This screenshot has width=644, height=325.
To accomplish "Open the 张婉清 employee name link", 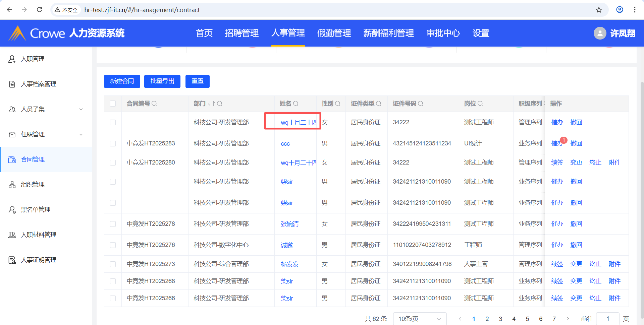I will pyautogui.click(x=289, y=224).
